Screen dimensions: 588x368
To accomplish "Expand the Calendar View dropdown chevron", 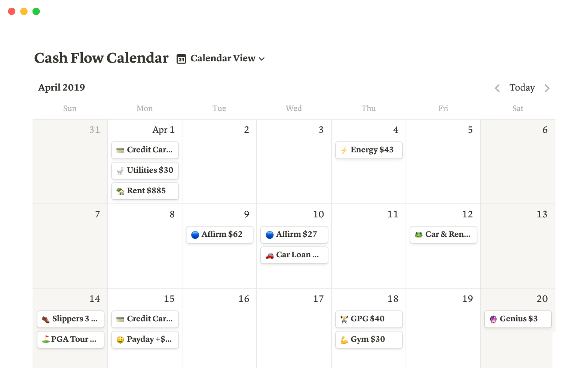I will [262, 59].
